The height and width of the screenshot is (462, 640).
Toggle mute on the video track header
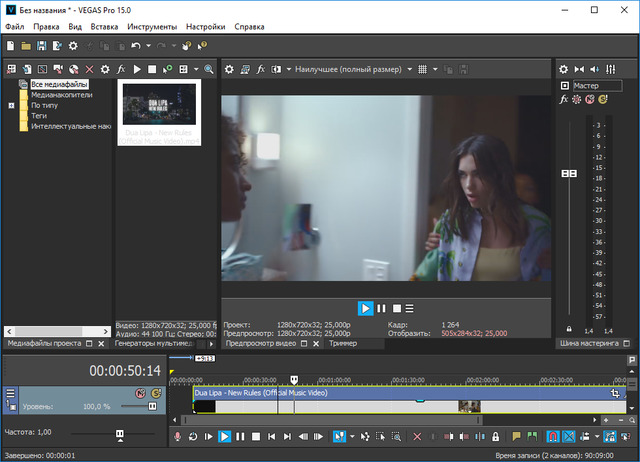[141, 394]
